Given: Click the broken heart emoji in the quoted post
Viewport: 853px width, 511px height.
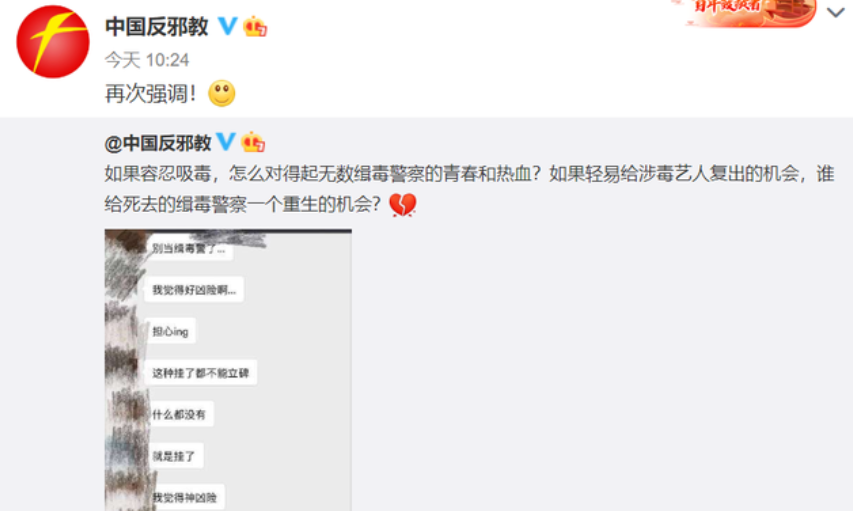Looking at the screenshot, I should click(x=403, y=205).
